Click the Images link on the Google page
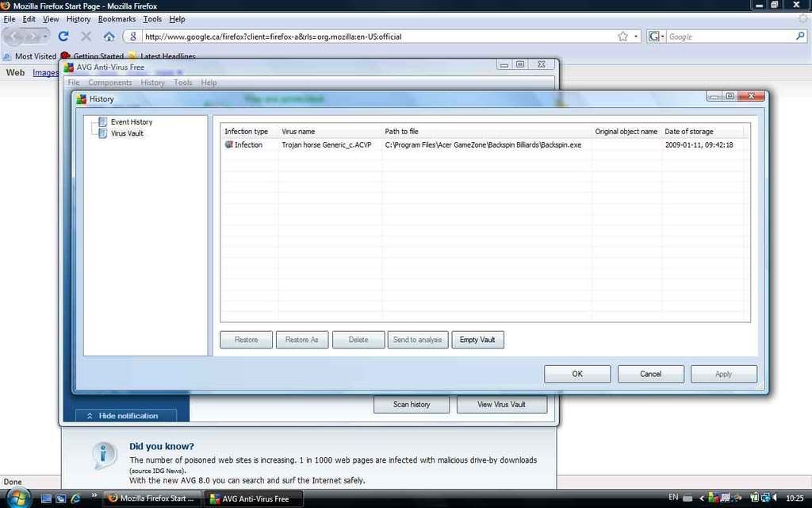 point(45,72)
